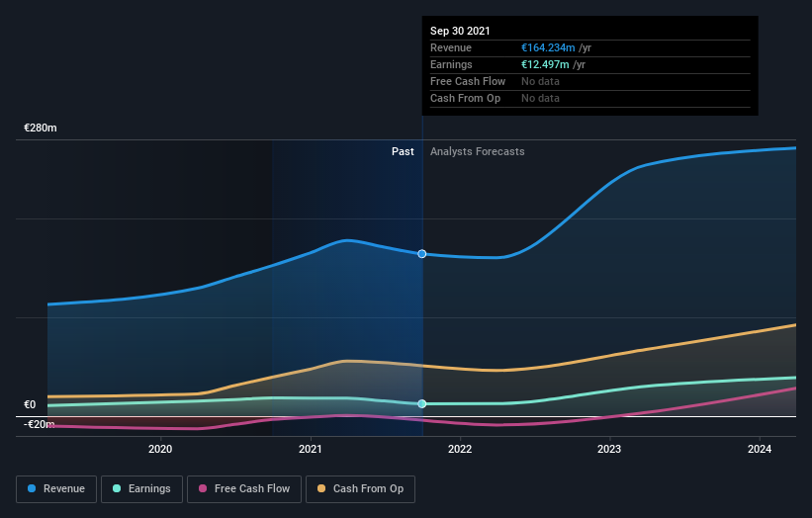Click the 2020 x-axis label
The image size is (812, 518).
tap(160, 449)
